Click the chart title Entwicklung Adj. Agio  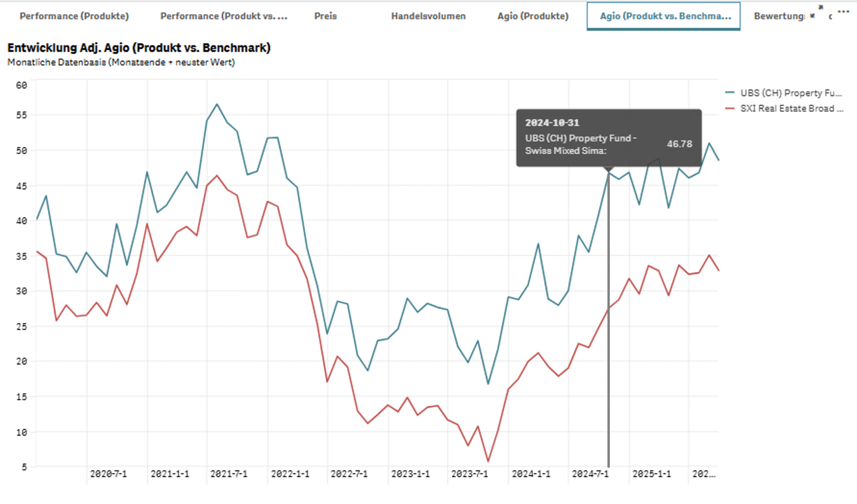[139, 48]
